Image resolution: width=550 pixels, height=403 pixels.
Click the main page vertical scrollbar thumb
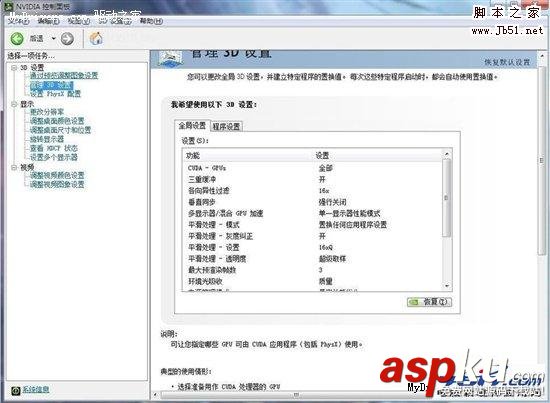(542, 160)
